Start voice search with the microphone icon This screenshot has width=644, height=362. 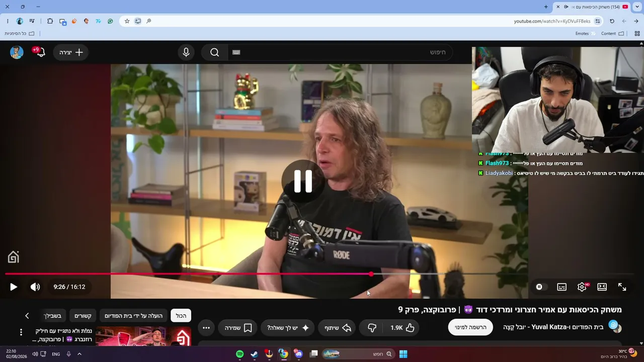click(x=186, y=52)
